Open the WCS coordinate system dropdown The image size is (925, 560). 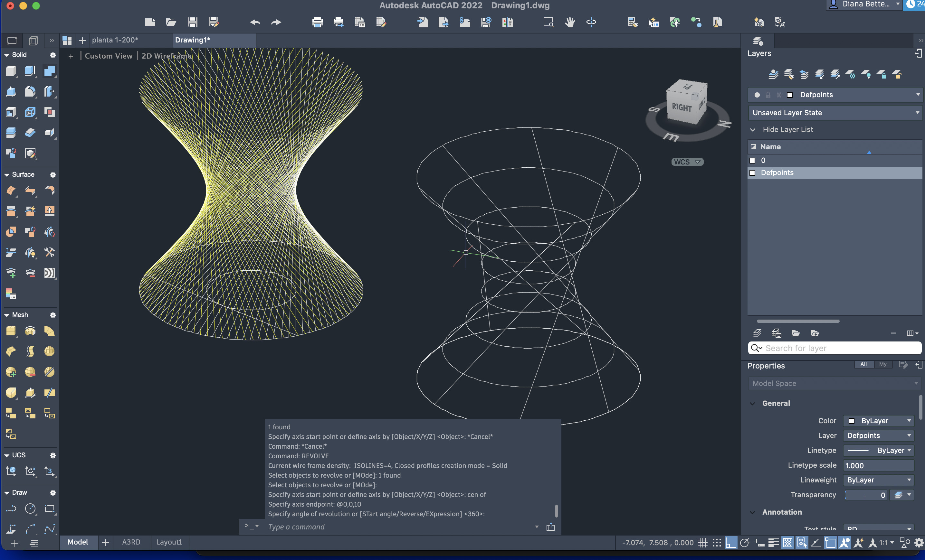[x=687, y=162]
